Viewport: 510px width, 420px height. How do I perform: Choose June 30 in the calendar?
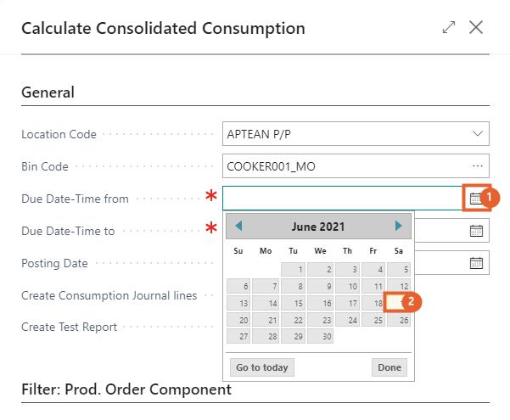pyautogui.click(x=320, y=337)
